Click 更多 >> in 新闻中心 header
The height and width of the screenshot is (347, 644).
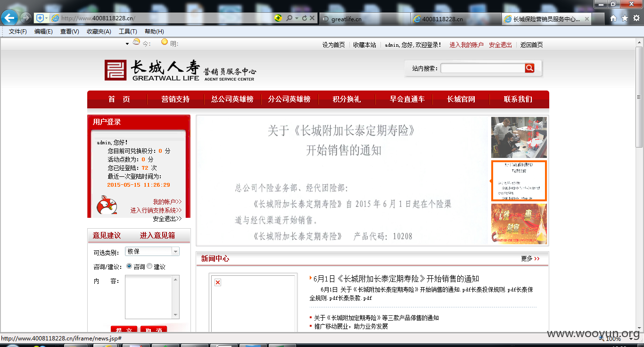530,258
